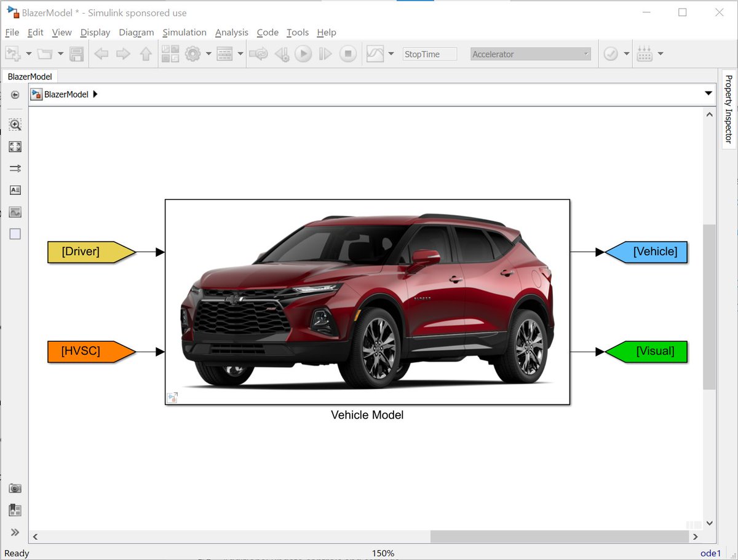Expand the Model Explorer dropdown arrow

240,54
